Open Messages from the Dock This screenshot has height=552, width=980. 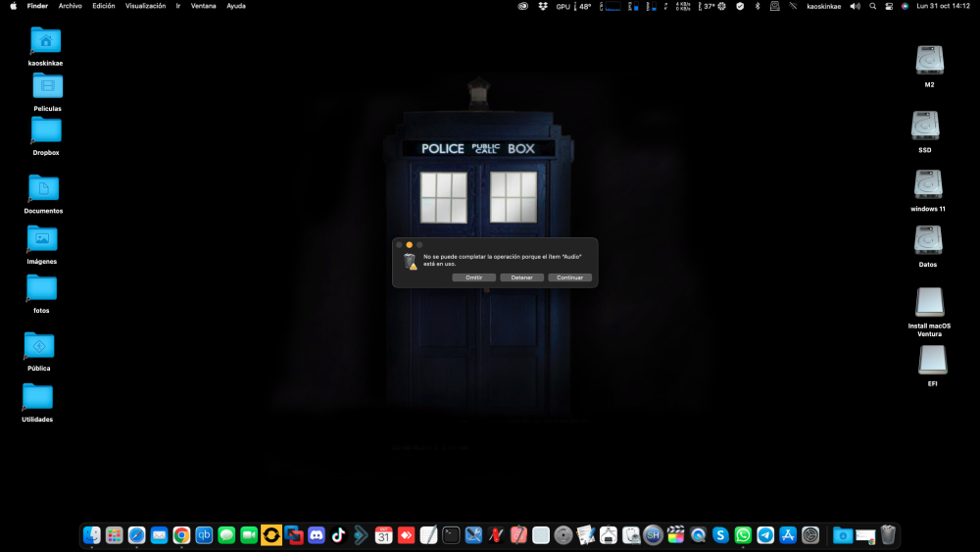click(227, 535)
